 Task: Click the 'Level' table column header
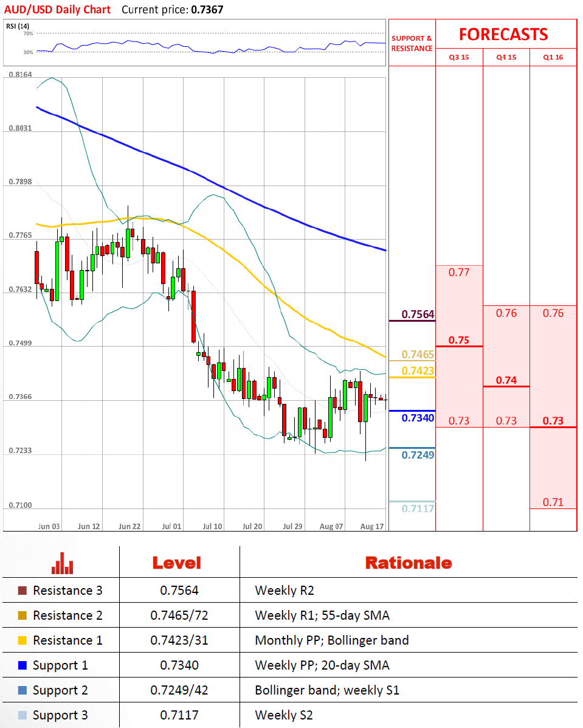[x=177, y=563]
